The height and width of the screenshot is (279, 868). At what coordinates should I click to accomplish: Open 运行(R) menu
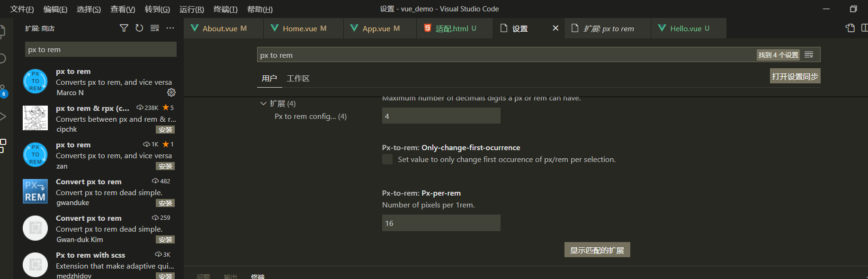tap(192, 9)
